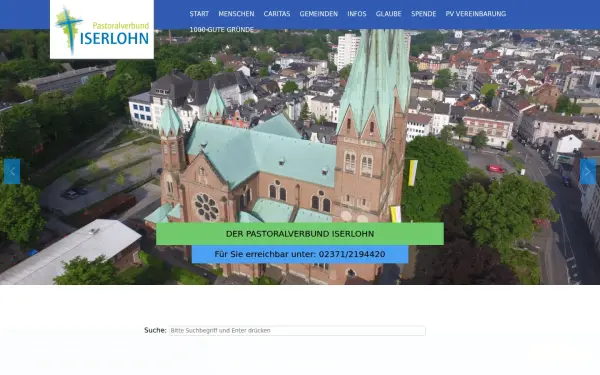Open PV VEREINBARUNG menu item
This screenshot has height=375, width=600.
[x=476, y=14]
